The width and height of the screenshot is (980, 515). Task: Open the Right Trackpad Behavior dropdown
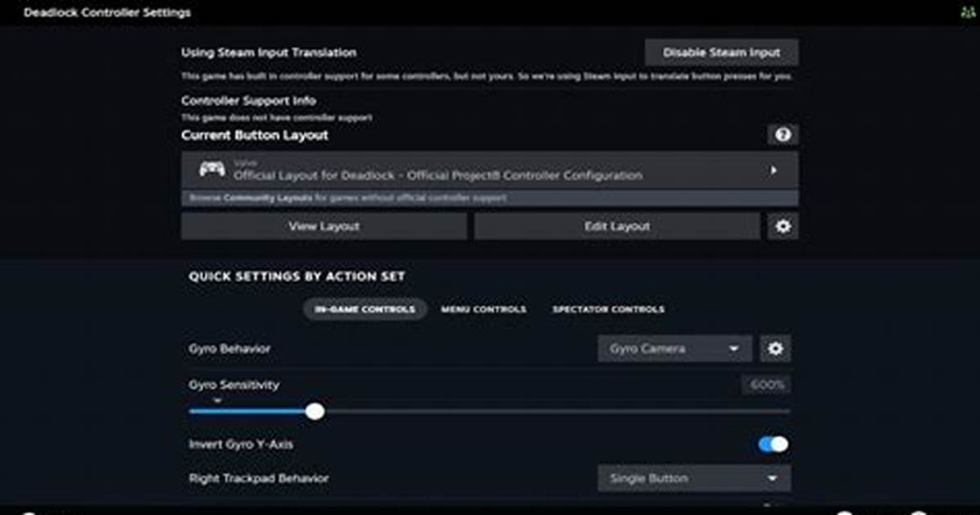(694, 478)
